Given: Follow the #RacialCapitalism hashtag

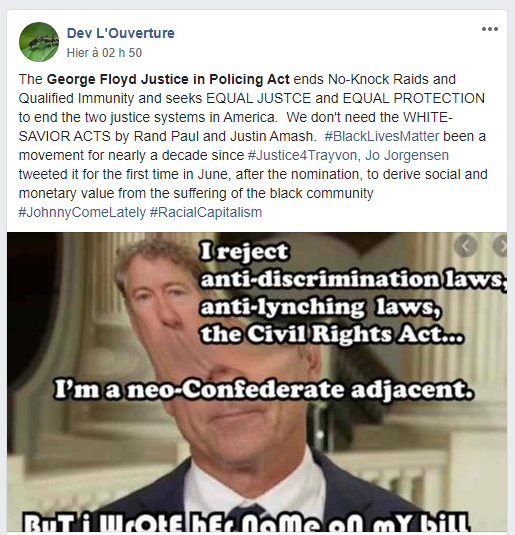Looking at the screenshot, I should [206, 212].
